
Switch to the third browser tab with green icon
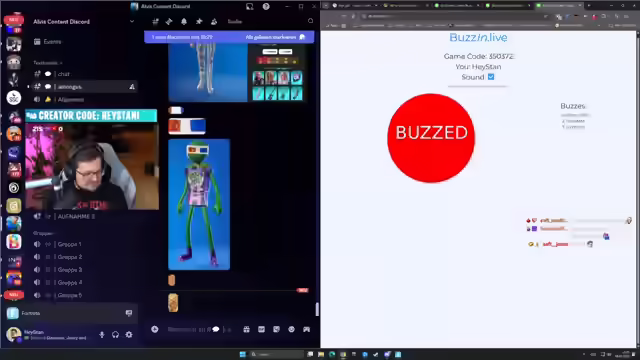(457, 5)
